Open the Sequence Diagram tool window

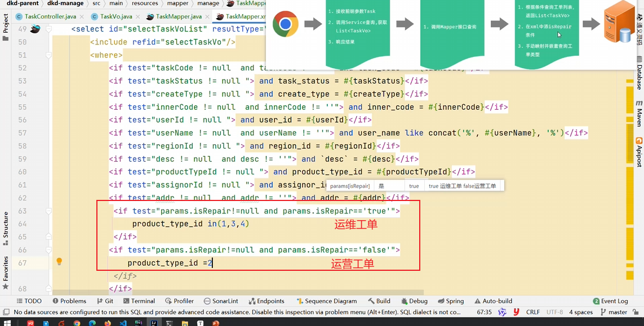coord(327,301)
